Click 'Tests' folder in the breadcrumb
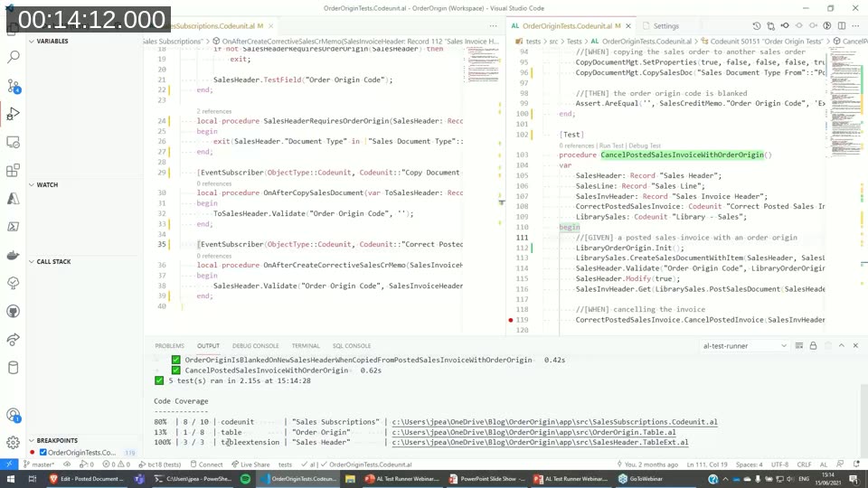This screenshot has width=868, height=488. pyautogui.click(x=574, y=41)
